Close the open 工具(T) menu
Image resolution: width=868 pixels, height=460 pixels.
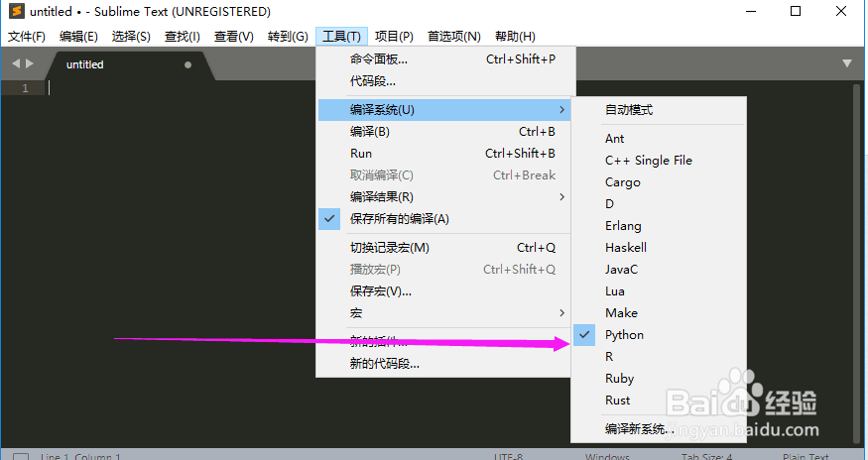[341, 37]
